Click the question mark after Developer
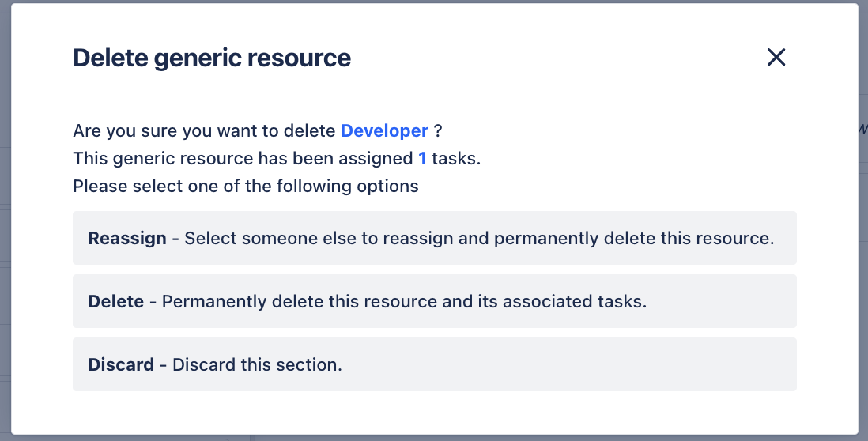The width and height of the screenshot is (868, 441). point(438,130)
